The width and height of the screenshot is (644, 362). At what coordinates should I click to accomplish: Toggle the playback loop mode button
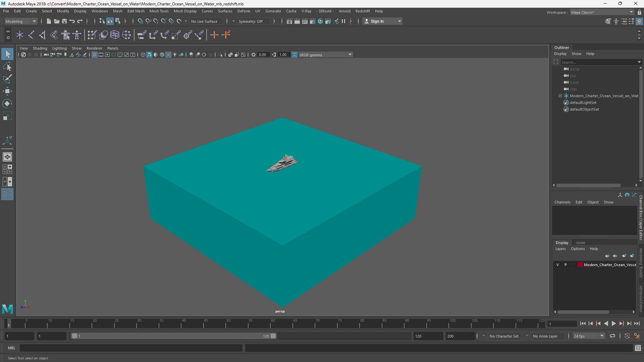[612, 336]
